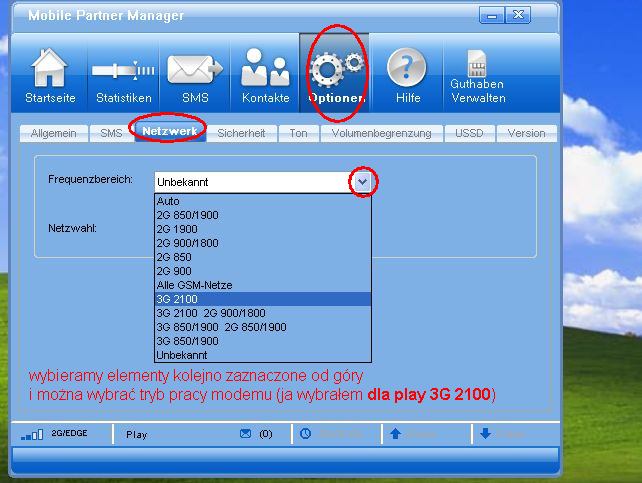Select 3G 850/1900 2G 850/1900 option
Viewport: 642px width, 483px height.
263,327
